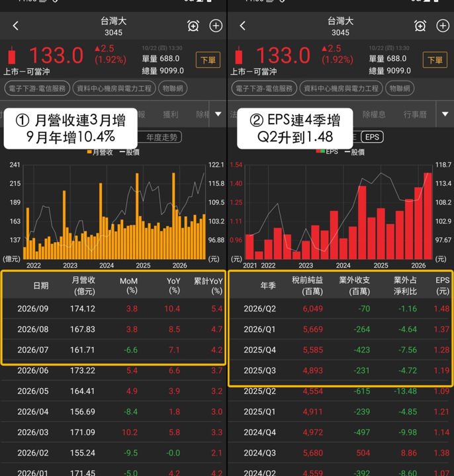Select the 2026/09 revenue row
454x476 pixels.
(113, 309)
